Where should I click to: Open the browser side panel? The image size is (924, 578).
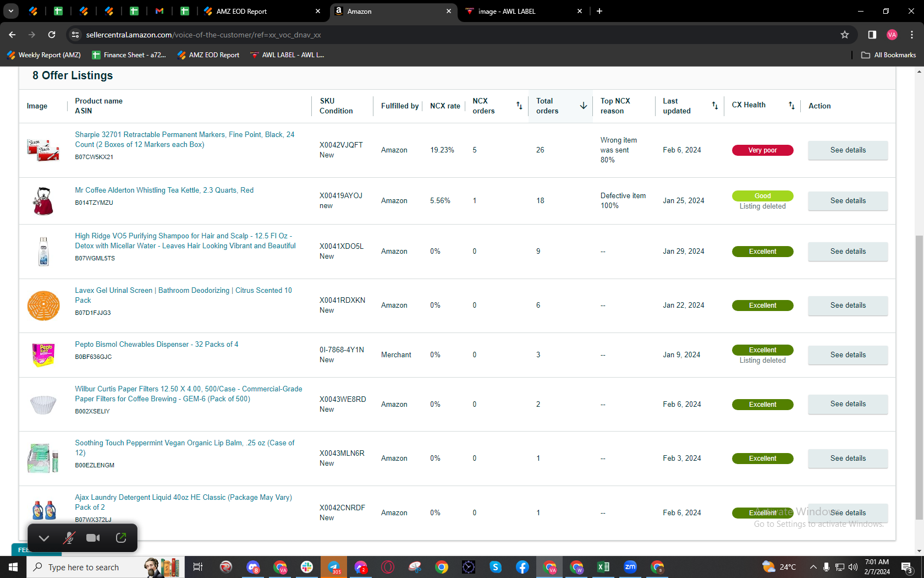click(x=872, y=35)
